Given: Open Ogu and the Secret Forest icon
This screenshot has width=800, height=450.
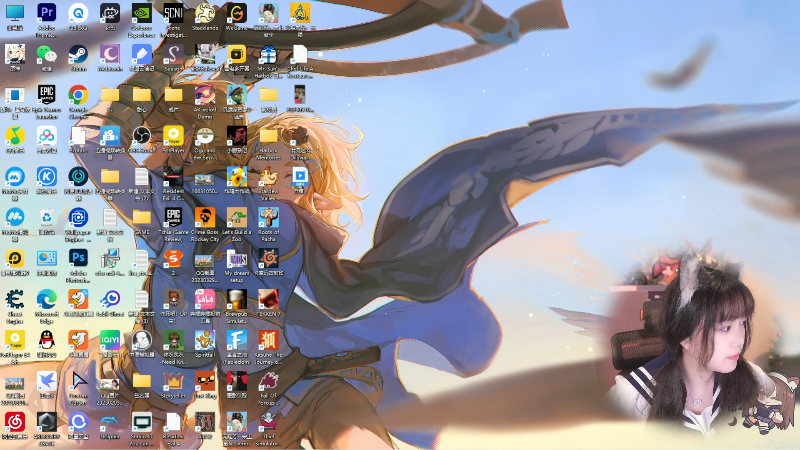Looking at the screenshot, I should [x=205, y=136].
